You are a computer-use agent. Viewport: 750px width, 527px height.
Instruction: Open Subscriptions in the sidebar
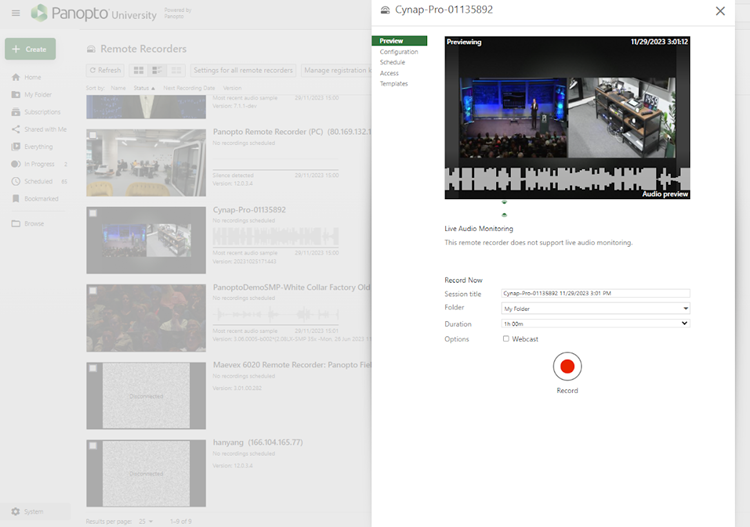[x=36, y=112]
